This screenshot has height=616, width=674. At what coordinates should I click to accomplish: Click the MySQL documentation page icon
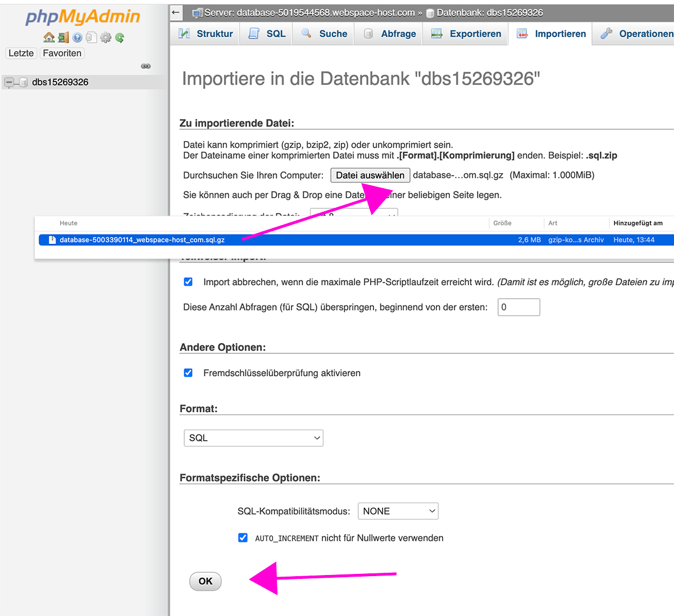(x=91, y=38)
